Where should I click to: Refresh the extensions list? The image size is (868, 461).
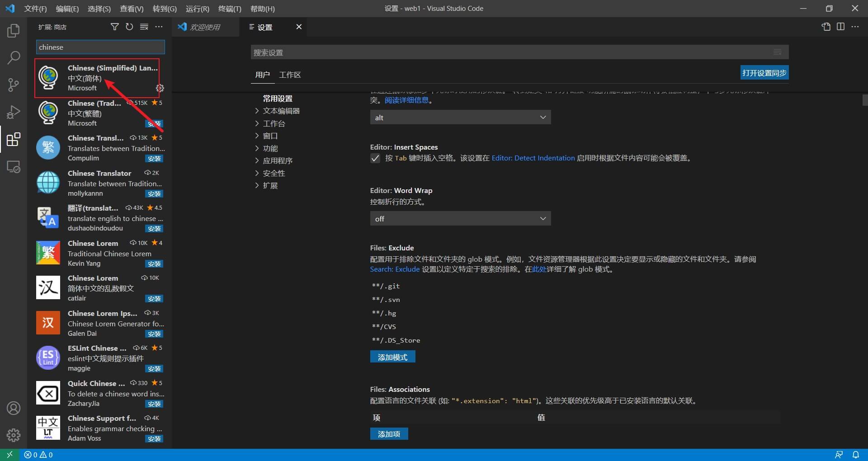click(x=129, y=27)
